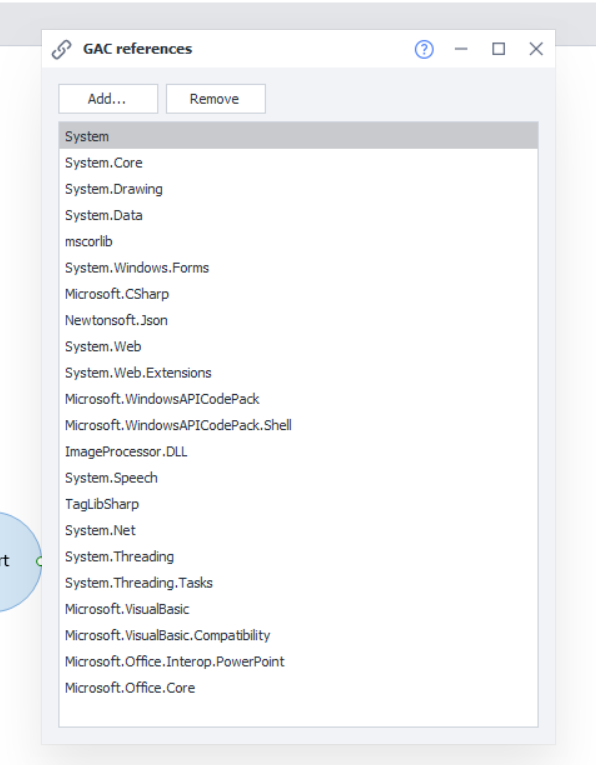Select the Newtonsoft.Json entry

298,320
